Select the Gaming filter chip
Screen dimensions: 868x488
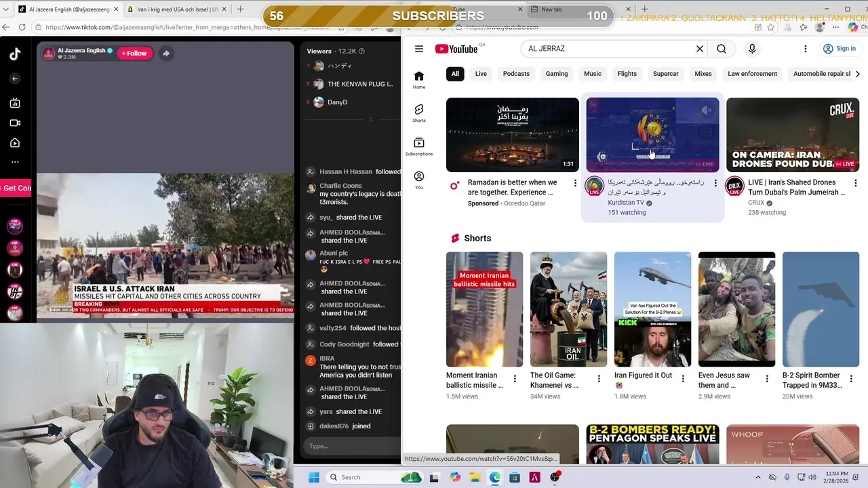(x=557, y=74)
